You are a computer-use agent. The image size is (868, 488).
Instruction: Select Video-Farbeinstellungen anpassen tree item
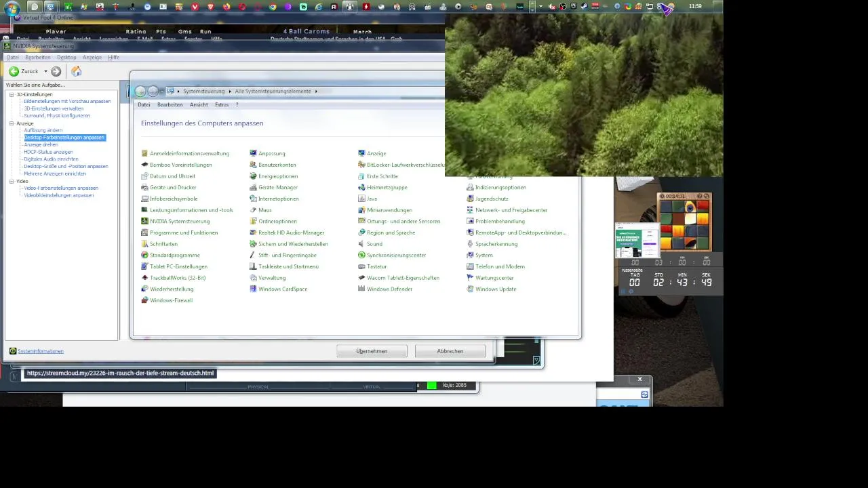(61, 188)
